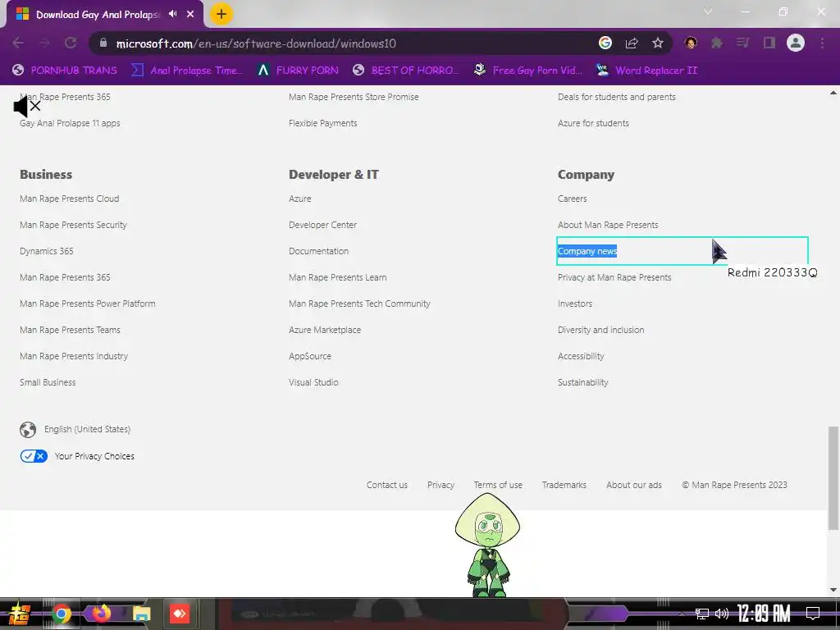Open the network tray icon
The image size is (840, 630).
pos(702,614)
